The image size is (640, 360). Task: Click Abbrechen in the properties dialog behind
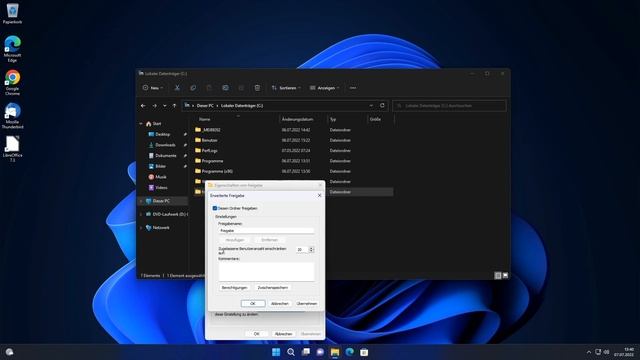(x=283, y=333)
